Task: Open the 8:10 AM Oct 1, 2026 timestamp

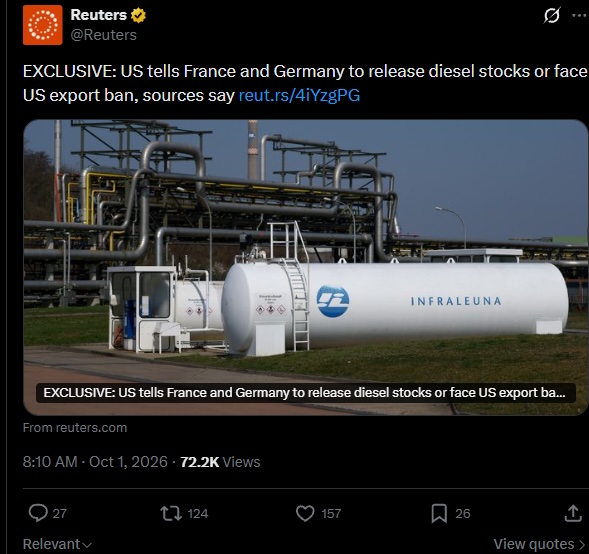Action: 95,462
